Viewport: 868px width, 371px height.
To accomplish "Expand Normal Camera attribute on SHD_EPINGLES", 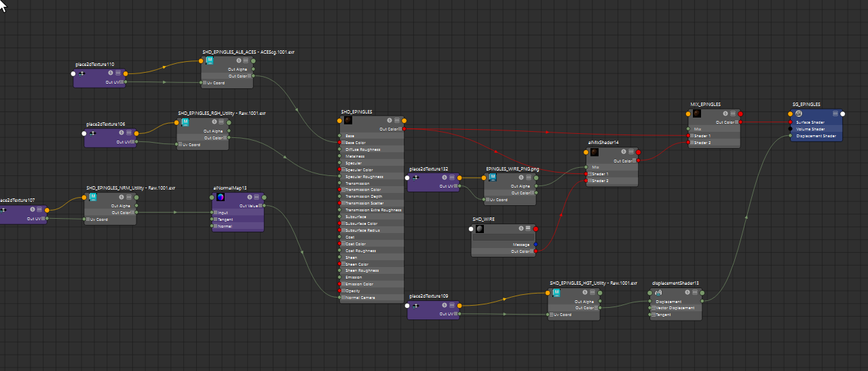I will 343,298.
